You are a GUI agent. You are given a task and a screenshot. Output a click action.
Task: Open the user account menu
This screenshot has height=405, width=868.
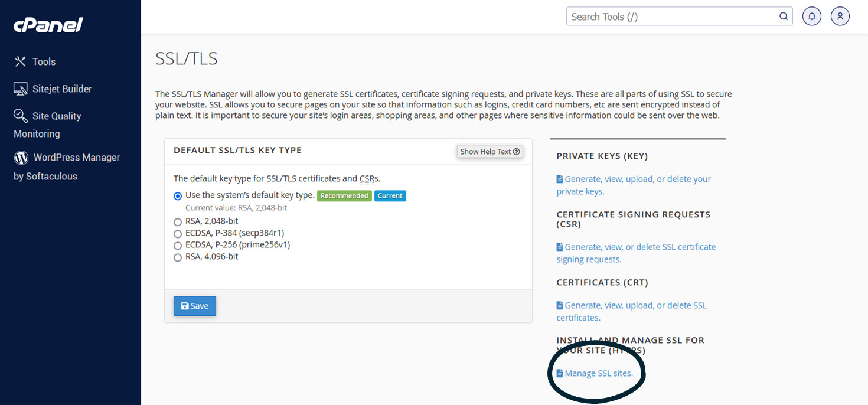[x=840, y=17]
